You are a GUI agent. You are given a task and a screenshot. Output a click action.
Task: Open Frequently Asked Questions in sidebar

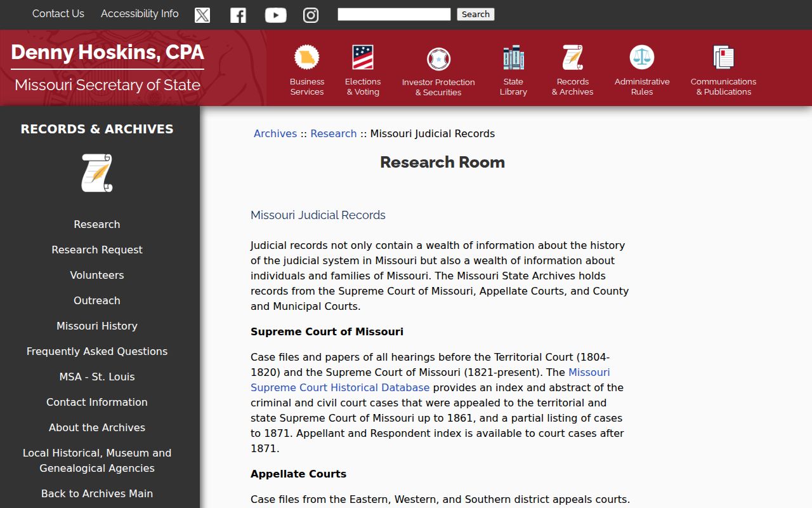[97, 351]
